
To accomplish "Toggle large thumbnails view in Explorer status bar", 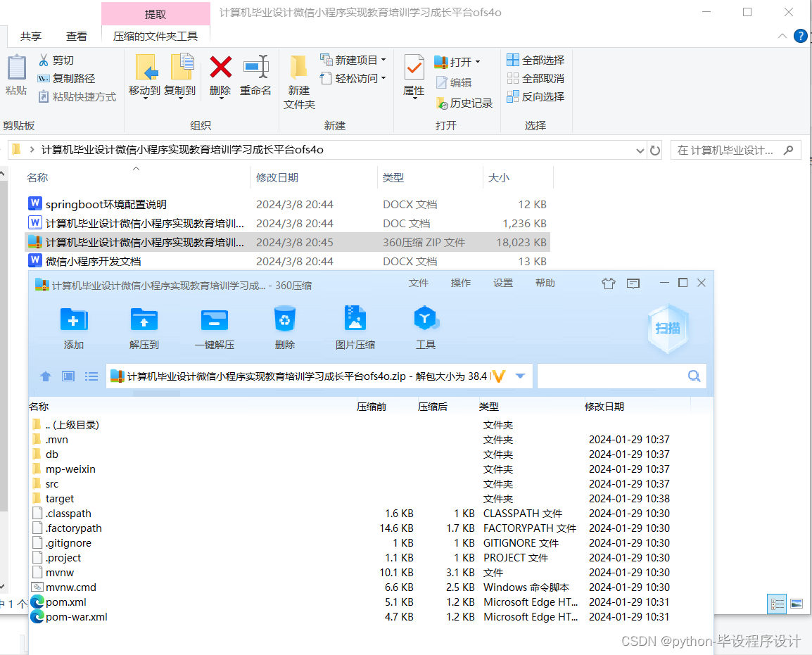I will 797,603.
